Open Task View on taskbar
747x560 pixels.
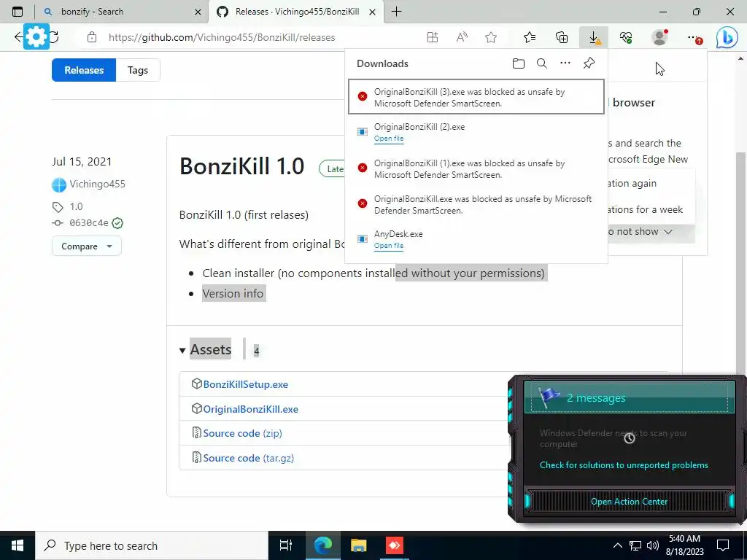coord(286,545)
